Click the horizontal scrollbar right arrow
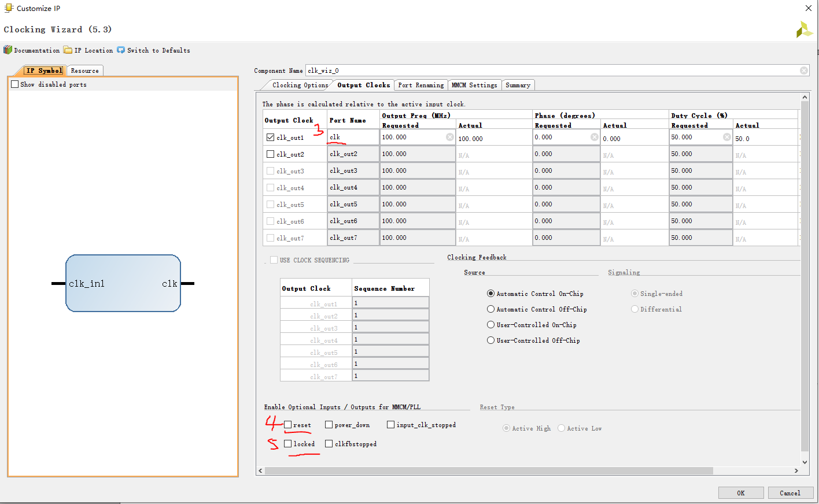819x504 pixels. 796,470
